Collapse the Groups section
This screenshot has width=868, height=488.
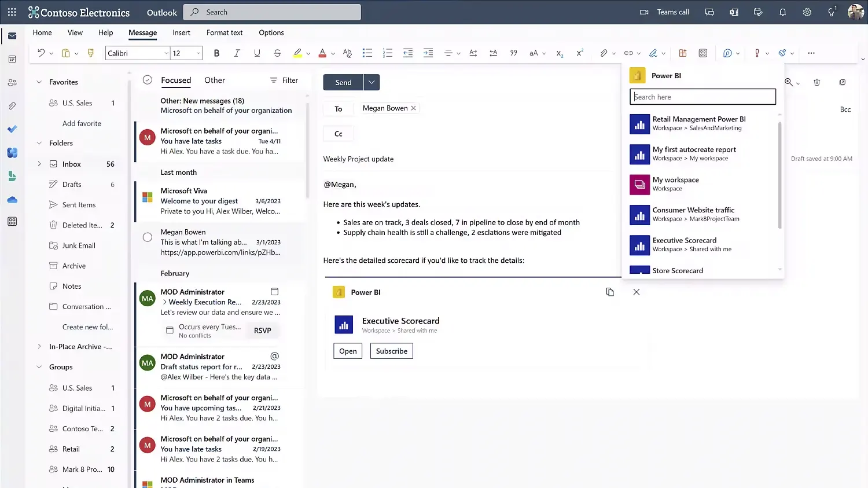pos(39,367)
